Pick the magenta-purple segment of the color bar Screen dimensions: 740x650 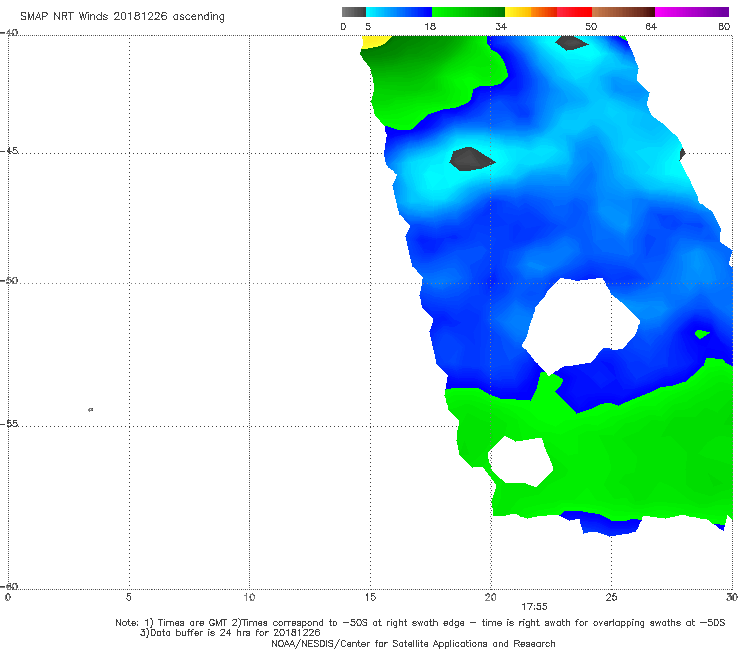(x=692, y=12)
